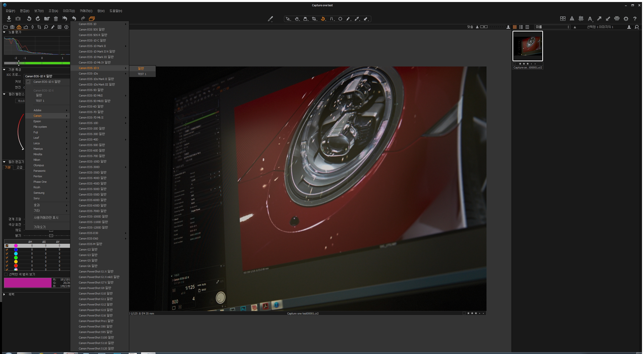Viewport: 644px width, 354px height.
Task: Toggle exposure warning triangle icon
Action: coord(572,18)
